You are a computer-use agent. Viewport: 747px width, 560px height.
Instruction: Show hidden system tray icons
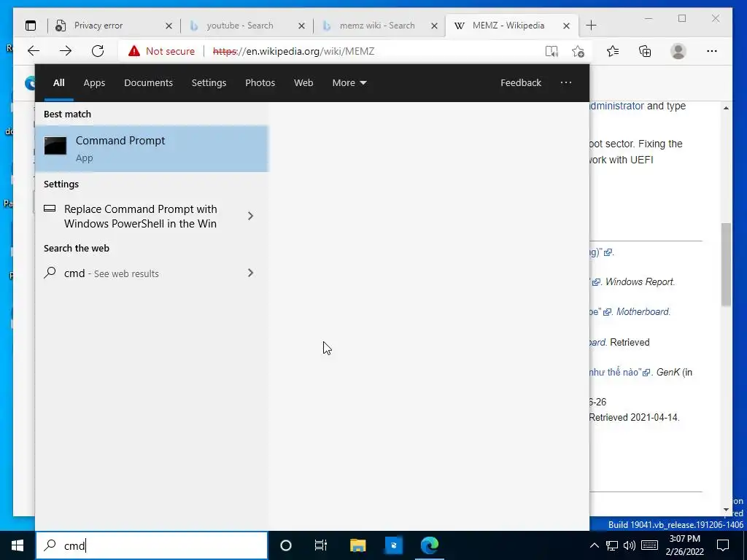(594, 545)
